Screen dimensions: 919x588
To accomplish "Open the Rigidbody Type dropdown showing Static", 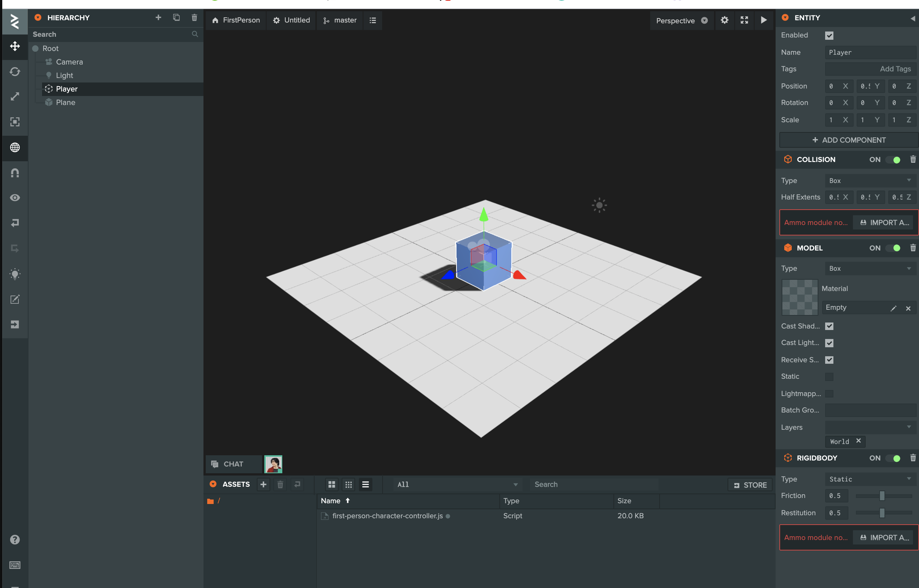I will coord(870,479).
